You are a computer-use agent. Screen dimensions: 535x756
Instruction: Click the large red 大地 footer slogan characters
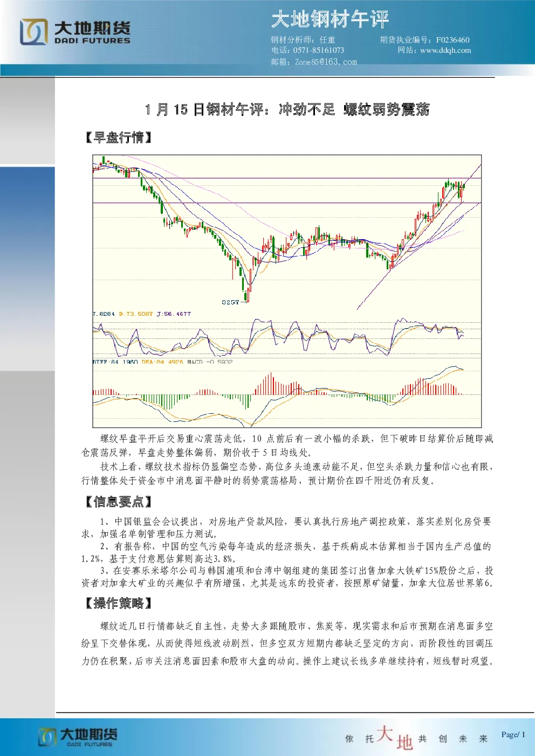point(395,738)
